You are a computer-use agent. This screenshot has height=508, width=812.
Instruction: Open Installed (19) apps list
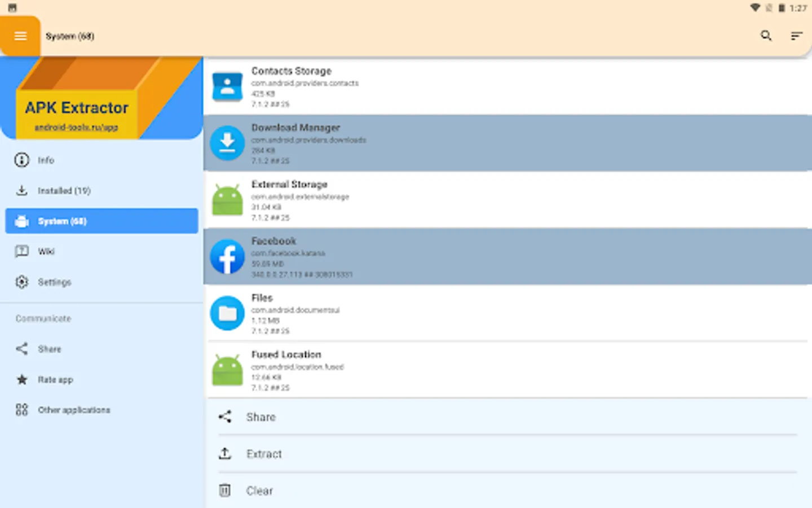(x=101, y=191)
